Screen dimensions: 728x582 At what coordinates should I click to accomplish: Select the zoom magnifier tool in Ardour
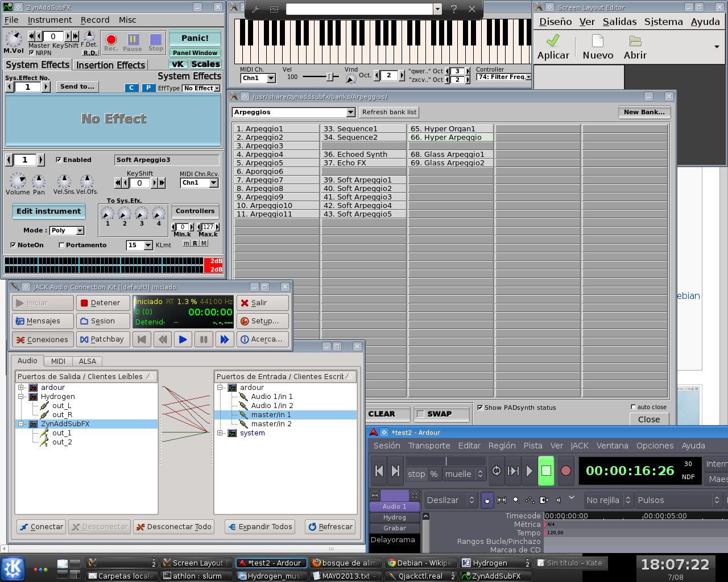(x=516, y=500)
